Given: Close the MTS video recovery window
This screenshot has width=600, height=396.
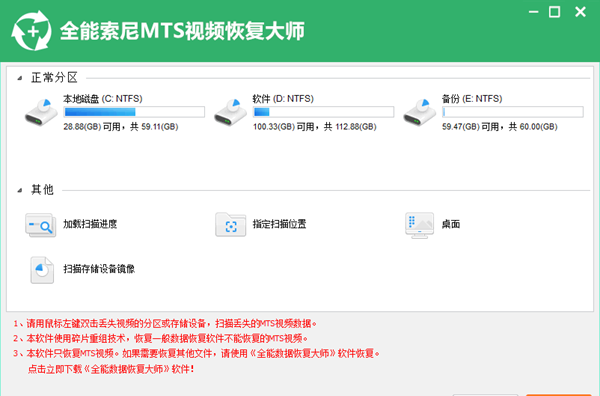Looking at the screenshot, I should [580, 12].
